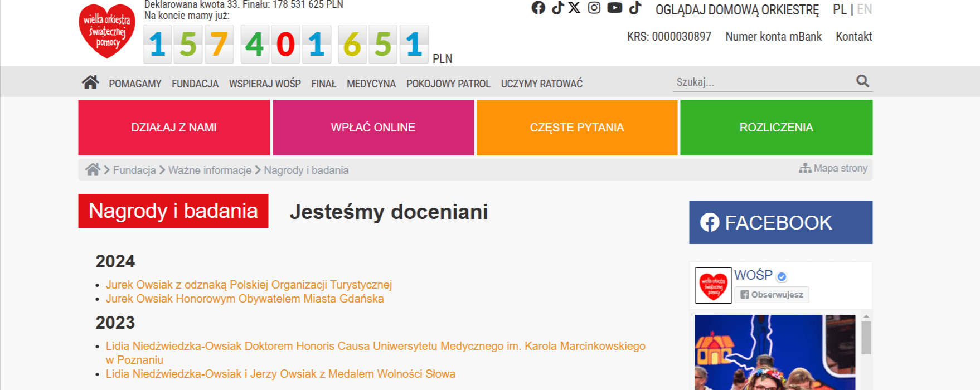The image size is (980, 390).
Task: Switch language to PL
Action: 840,9
